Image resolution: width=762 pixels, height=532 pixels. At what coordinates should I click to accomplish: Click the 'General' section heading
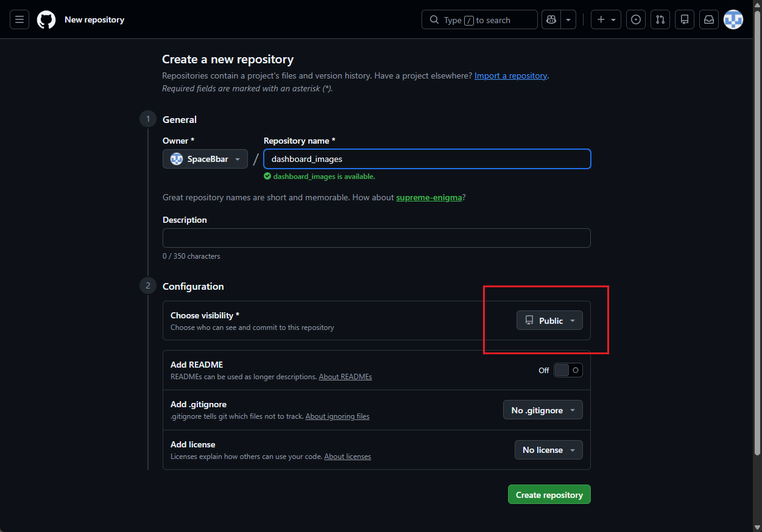[180, 119]
